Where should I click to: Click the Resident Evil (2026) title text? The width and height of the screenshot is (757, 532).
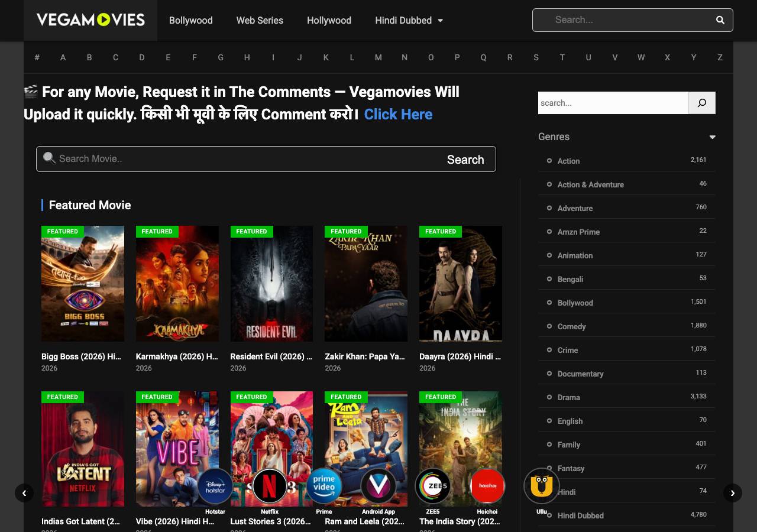point(271,356)
